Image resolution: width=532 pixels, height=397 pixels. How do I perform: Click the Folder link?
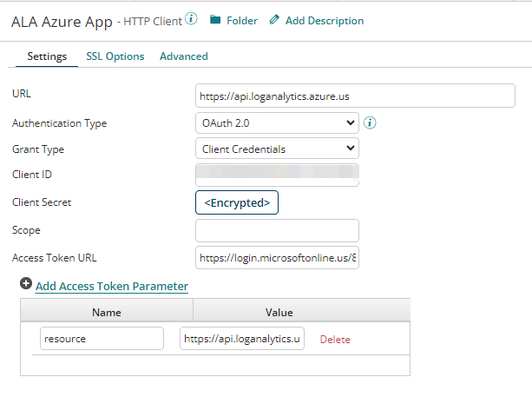tap(242, 21)
